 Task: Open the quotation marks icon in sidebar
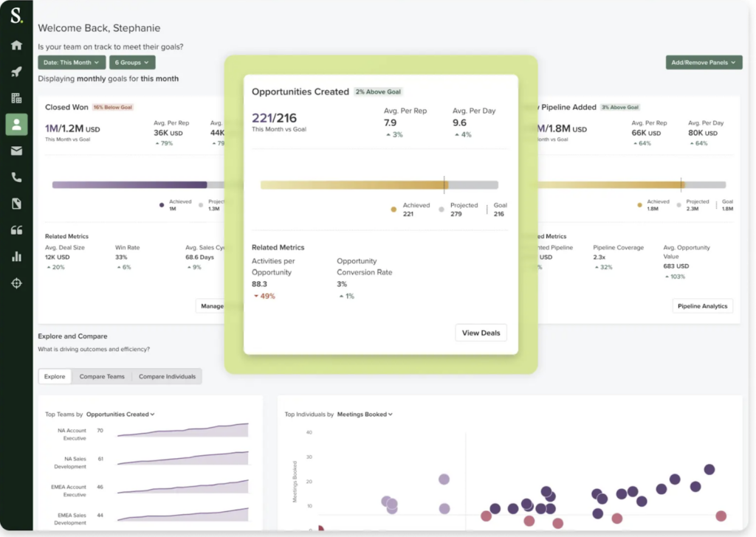tap(16, 230)
